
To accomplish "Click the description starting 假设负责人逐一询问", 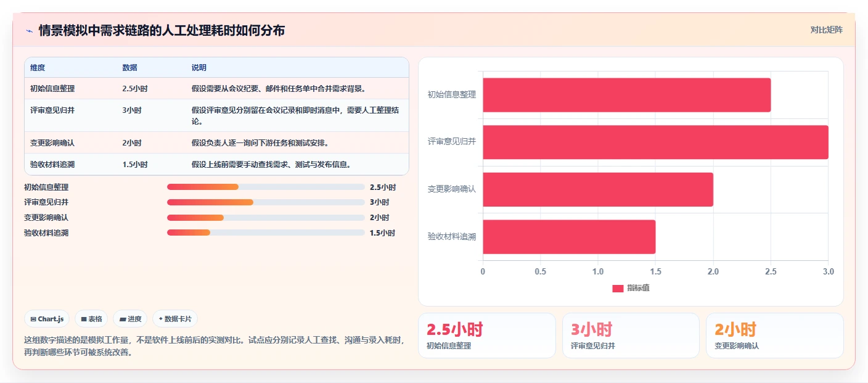I will 260,143.
